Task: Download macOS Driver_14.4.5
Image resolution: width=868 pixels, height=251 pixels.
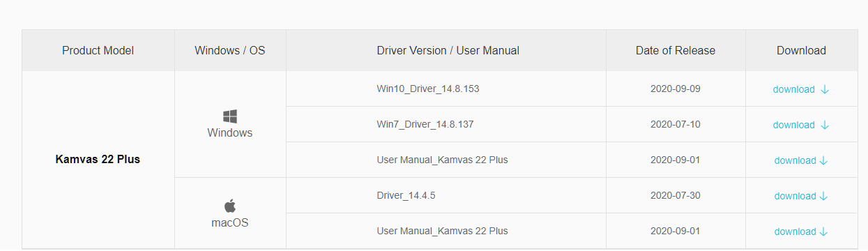Action: (x=801, y=196)
